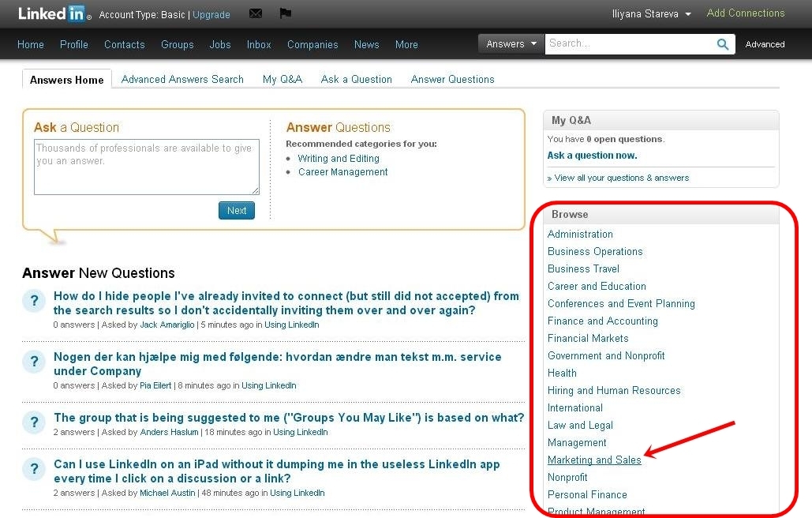Switch to the Ask a Question tab
The width and height of the screenshot is (812, 518).
click(357, 79)
